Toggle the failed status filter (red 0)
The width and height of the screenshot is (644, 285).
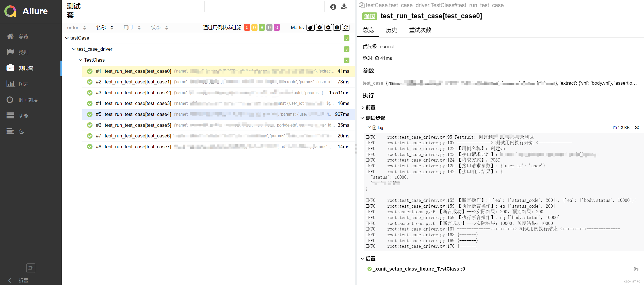tap(247, 27)
